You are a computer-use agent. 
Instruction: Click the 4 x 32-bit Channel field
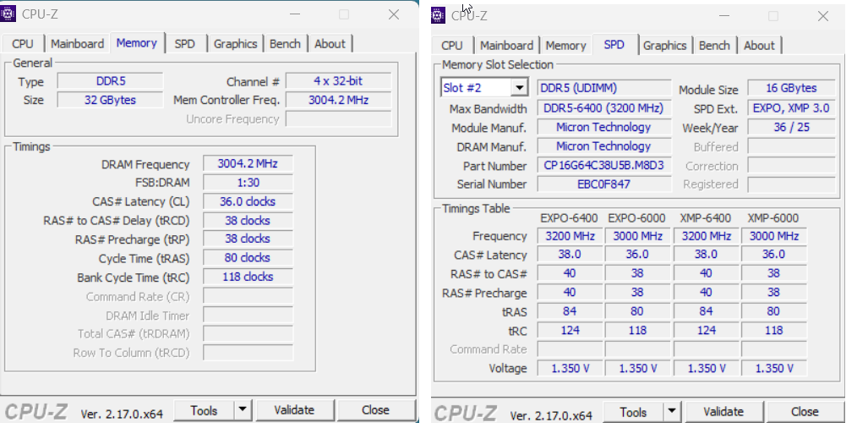tap(338, 81)
